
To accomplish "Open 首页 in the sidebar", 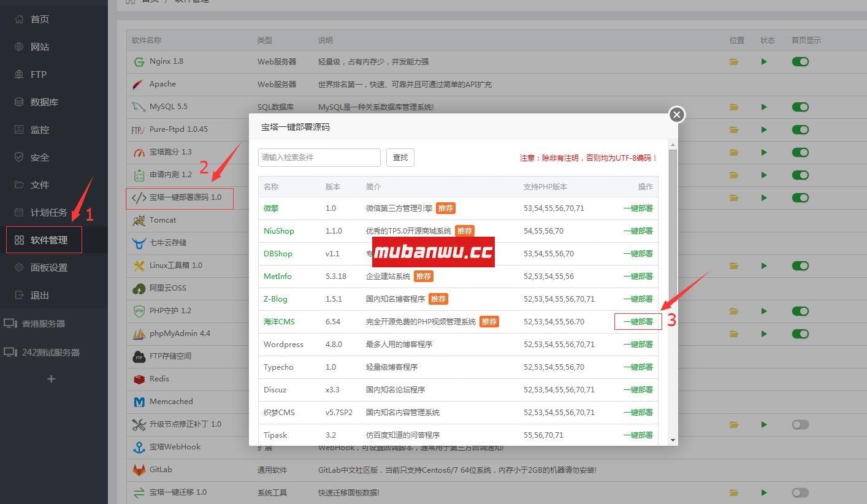I will pos(39,19).
